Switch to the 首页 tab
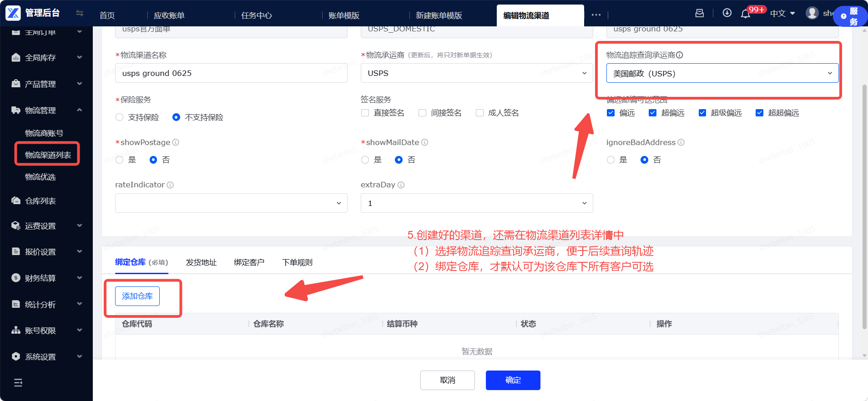The image size is (868, 401). click(107, 15)
